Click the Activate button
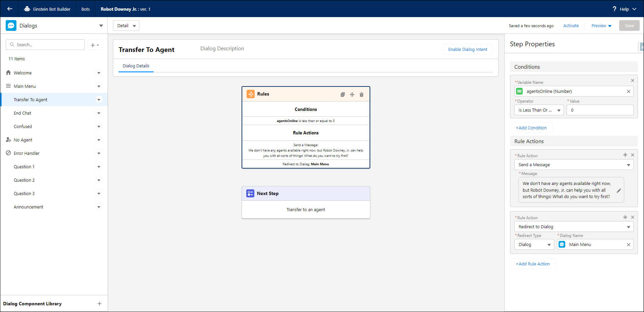This screenshot has height=312, width=644. (x=571, y=25)
